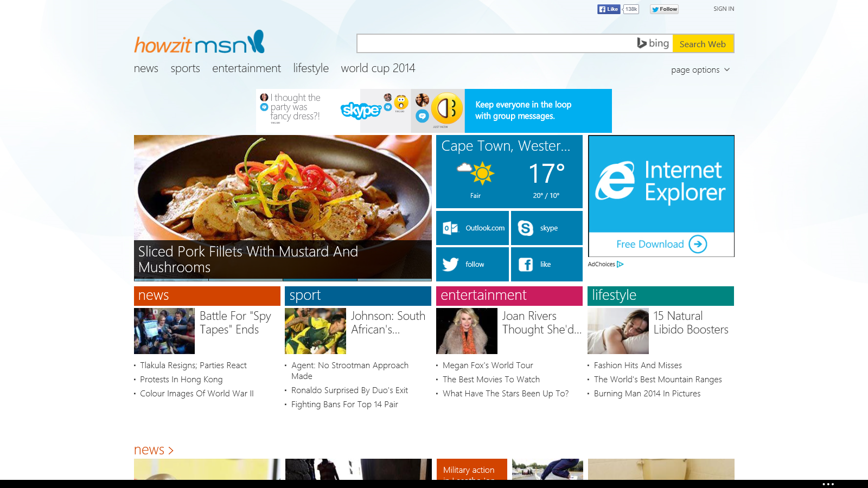Open Fashion Hits And Misses

click(638, 365)
